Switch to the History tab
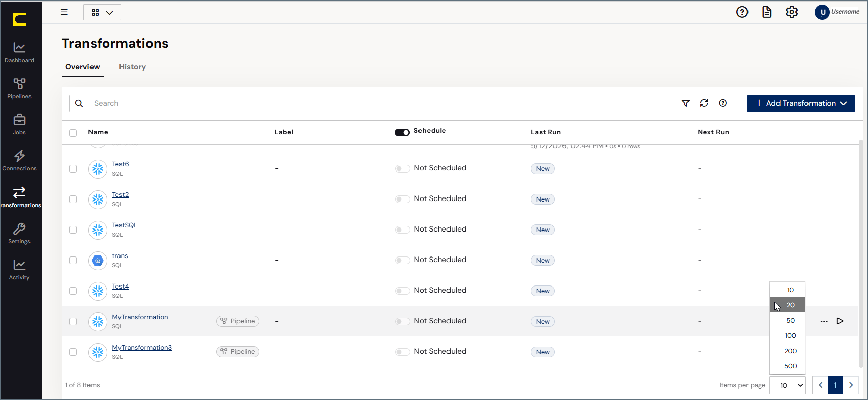The image size is (868, 400). pyautogui.click(x=132, y=67)
